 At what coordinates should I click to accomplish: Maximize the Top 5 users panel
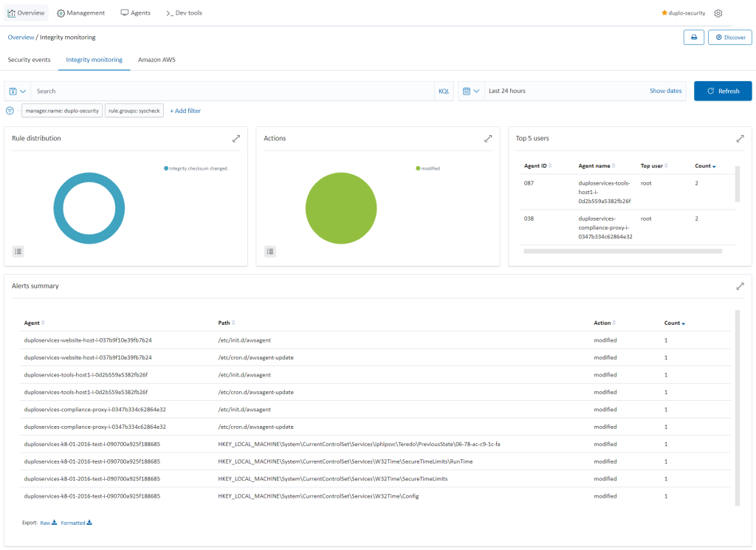coord(740,138)
